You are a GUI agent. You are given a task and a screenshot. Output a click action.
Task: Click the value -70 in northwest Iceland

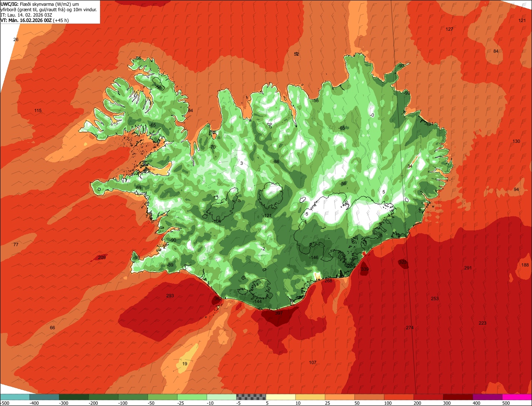click(212, 147)
